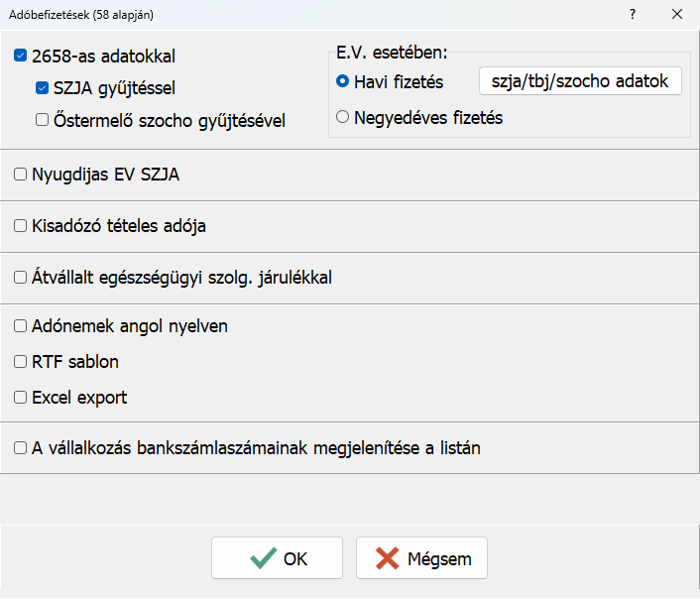The image size is (700, 599).
Task: Check Kisadózó tételes adója
Action: pos(21,226)
